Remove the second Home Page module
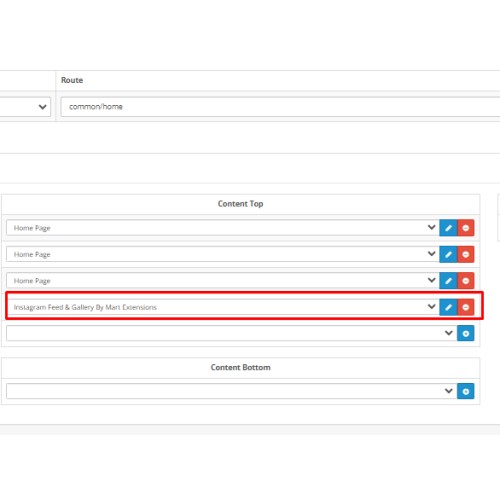 (x=466, y=254)
